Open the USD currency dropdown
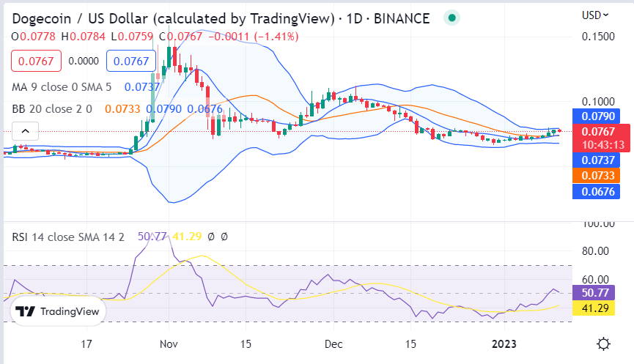 (x=595, y=15)
